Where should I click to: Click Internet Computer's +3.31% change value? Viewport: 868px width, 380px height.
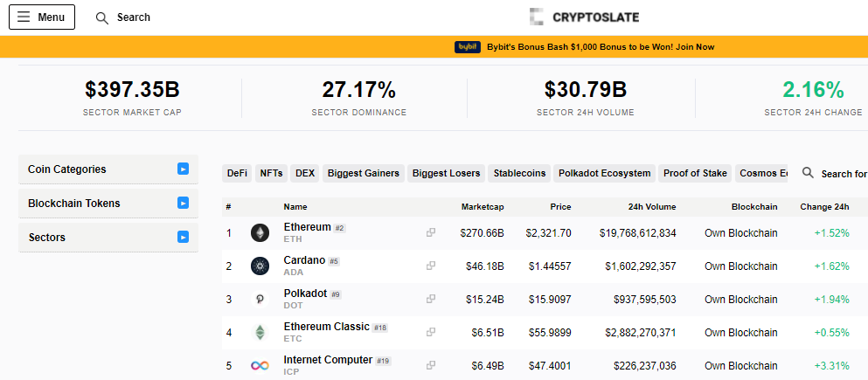click(831, 366)
